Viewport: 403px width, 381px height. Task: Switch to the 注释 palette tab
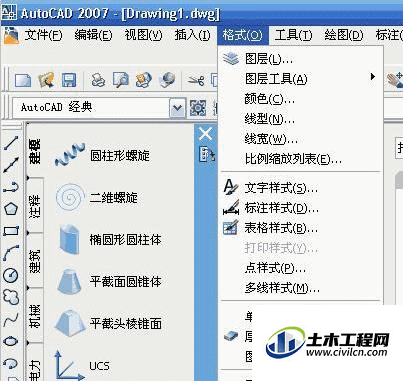coord(35,206)
